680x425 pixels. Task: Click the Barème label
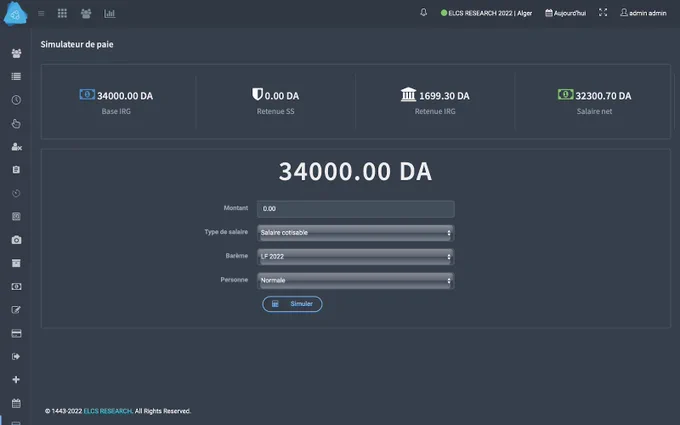(237, 256)
